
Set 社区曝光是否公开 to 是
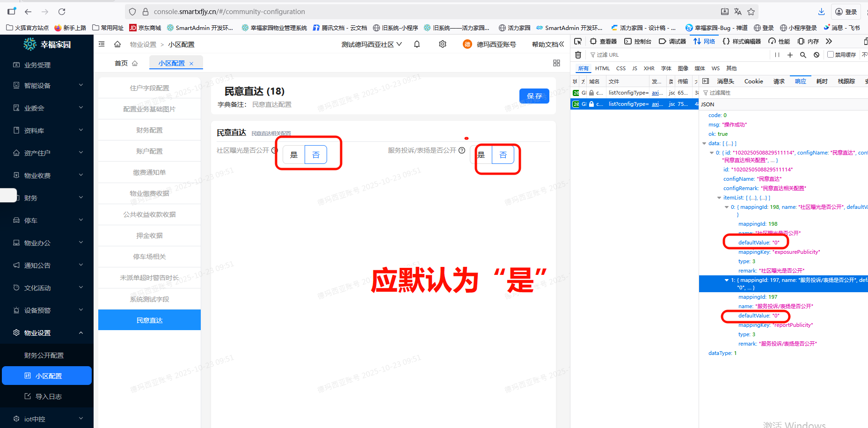294,155
